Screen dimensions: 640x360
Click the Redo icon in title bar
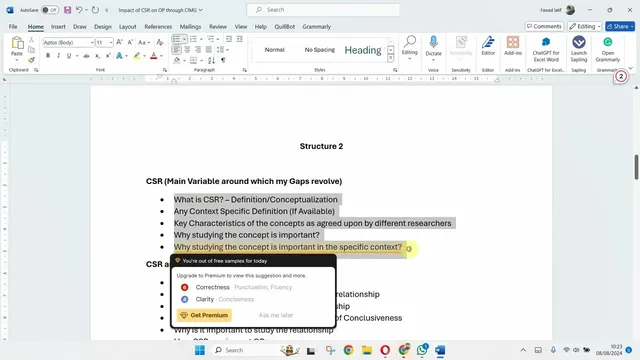[95, 10]
